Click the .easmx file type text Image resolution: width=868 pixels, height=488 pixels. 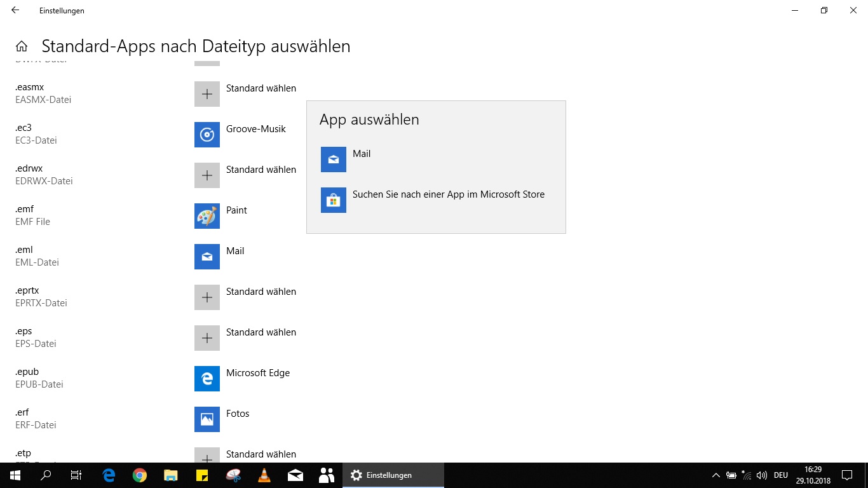click(x=30, y=87)
